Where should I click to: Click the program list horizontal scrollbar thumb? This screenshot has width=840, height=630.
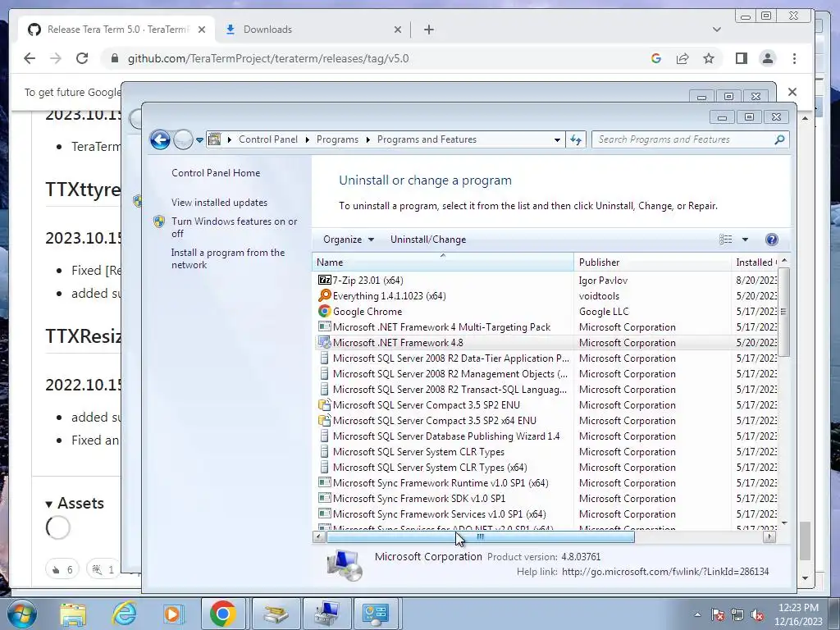481,536
